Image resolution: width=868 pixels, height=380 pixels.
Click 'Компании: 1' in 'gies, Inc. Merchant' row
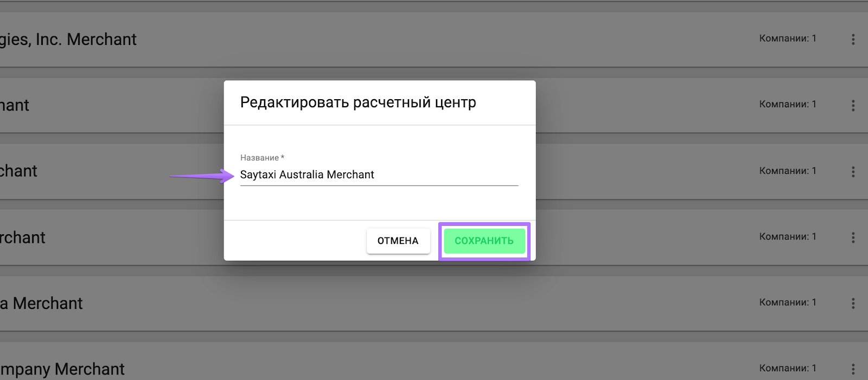(788, 38)
